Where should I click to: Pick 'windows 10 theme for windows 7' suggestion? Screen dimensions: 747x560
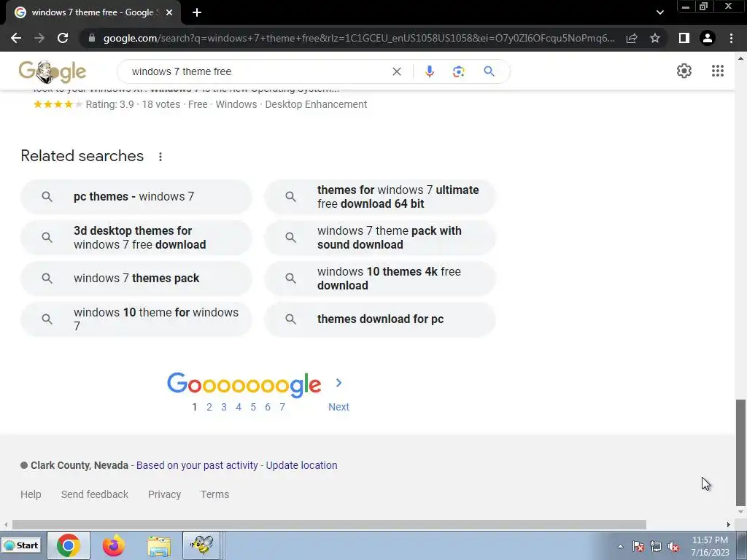[136, 319]
